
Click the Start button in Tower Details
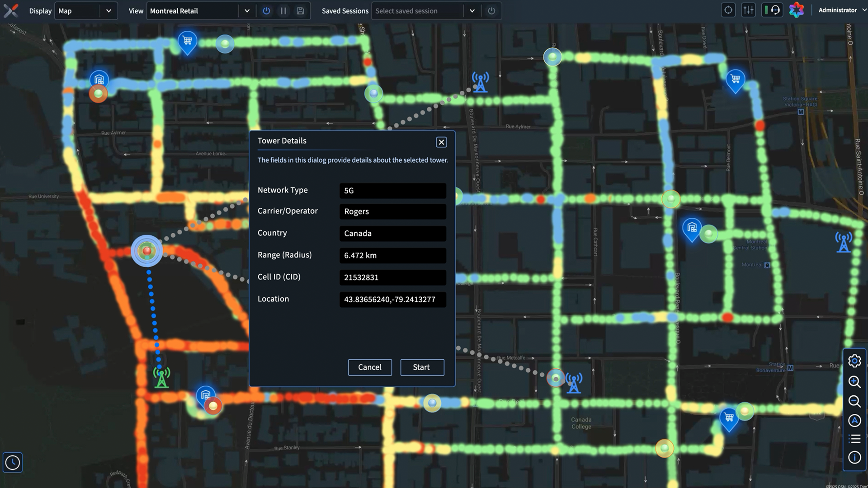(422, 367)
